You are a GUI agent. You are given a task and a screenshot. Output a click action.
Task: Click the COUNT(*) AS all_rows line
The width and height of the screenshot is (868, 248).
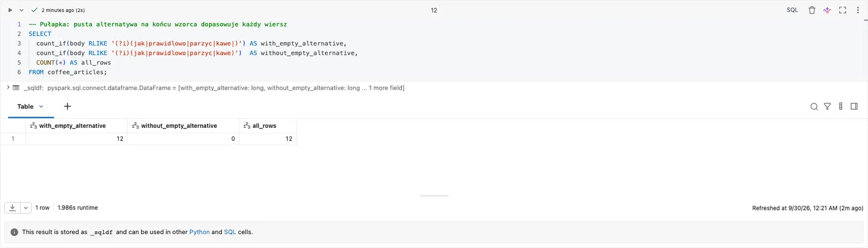(x=74, y=62)
